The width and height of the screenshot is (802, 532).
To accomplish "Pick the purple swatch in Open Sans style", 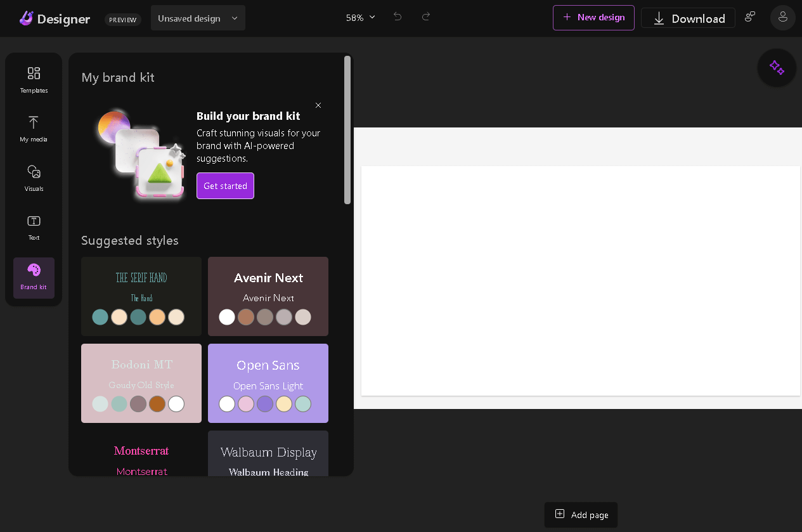I will pos(265,404).
